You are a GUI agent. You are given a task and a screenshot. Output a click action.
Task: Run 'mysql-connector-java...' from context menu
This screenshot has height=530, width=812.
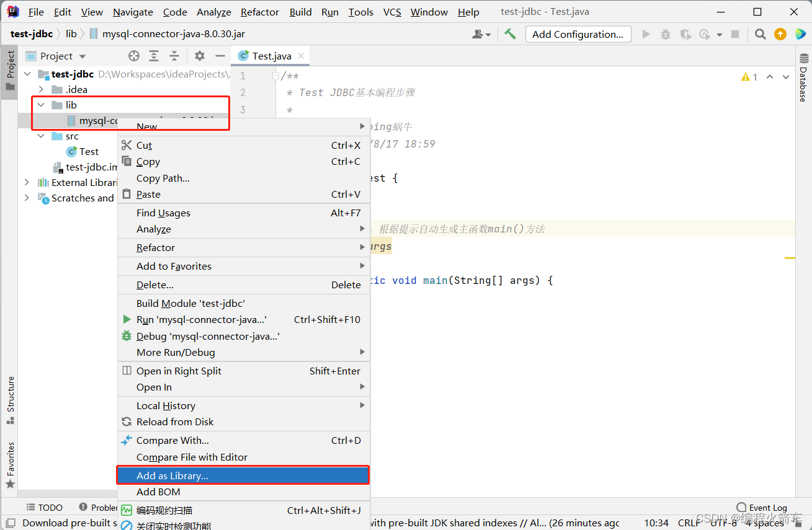[243, 319]
